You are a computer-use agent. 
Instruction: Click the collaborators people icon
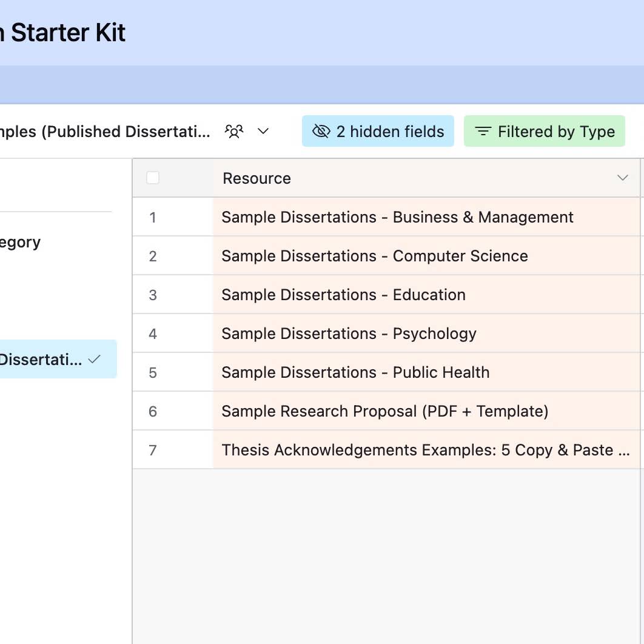pos(234,132)
